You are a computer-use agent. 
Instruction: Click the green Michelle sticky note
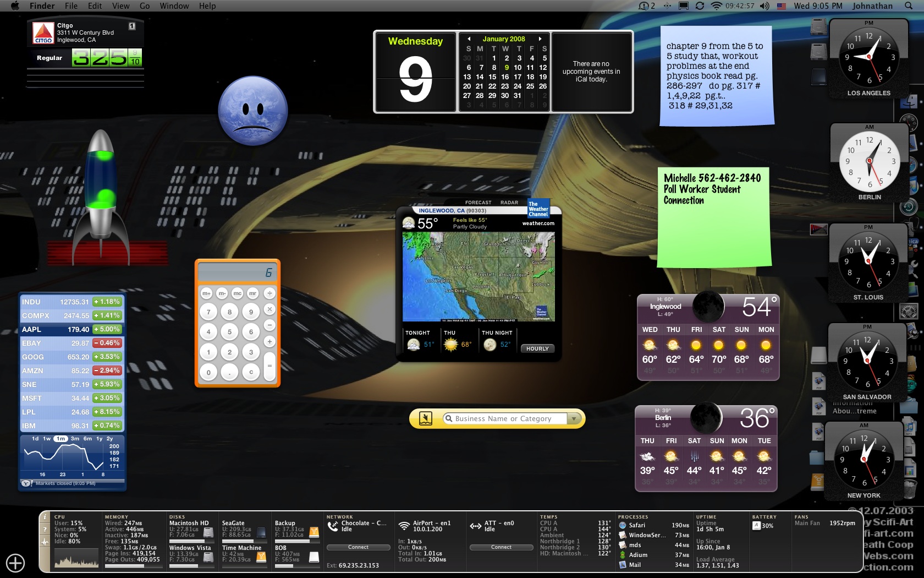click(713, 217)
